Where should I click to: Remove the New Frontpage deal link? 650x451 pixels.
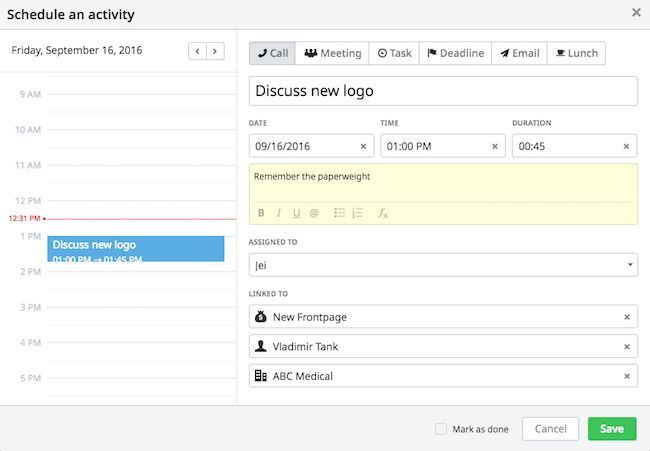point(627,317)
